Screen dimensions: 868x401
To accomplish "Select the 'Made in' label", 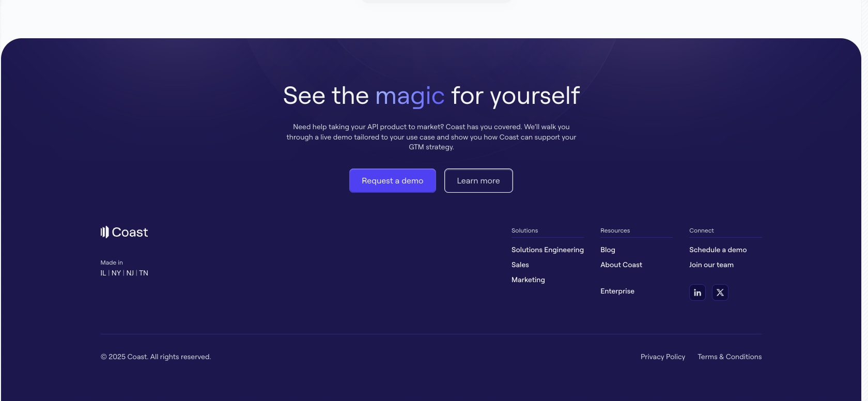I will pos(112,263).
